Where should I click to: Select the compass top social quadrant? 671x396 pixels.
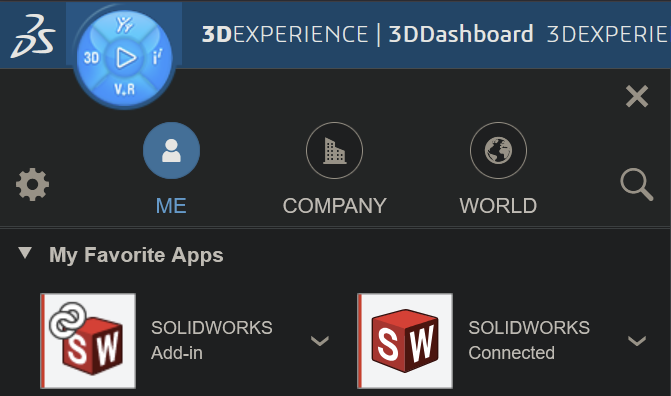[x=125, y=25]
